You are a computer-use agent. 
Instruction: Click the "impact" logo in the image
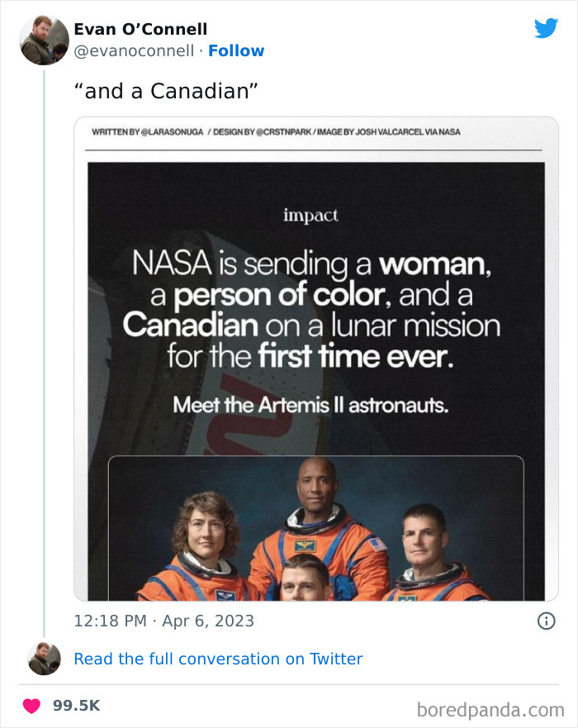tap(310, 216)
